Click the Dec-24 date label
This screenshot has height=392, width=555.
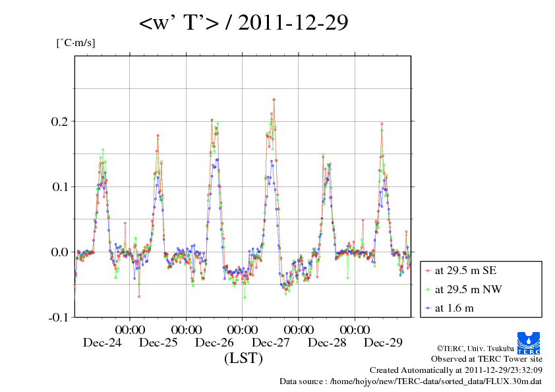(x=102, y=343)
